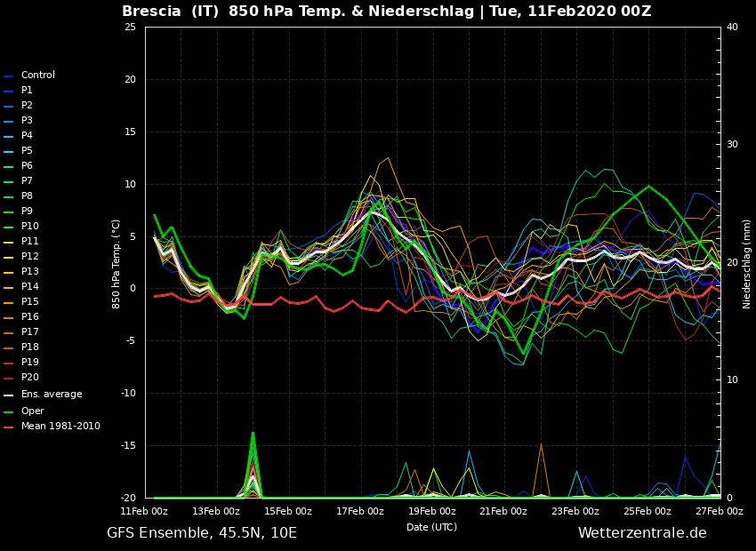Click the P18 legend label
Screen dimensions: 756x551
[30, 347]
